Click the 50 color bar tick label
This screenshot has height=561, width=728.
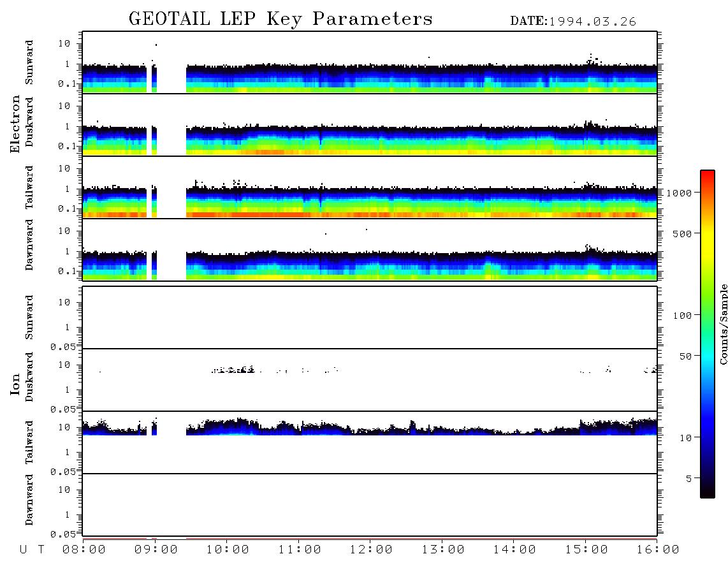pyautogui.click(x=685, y=356)
